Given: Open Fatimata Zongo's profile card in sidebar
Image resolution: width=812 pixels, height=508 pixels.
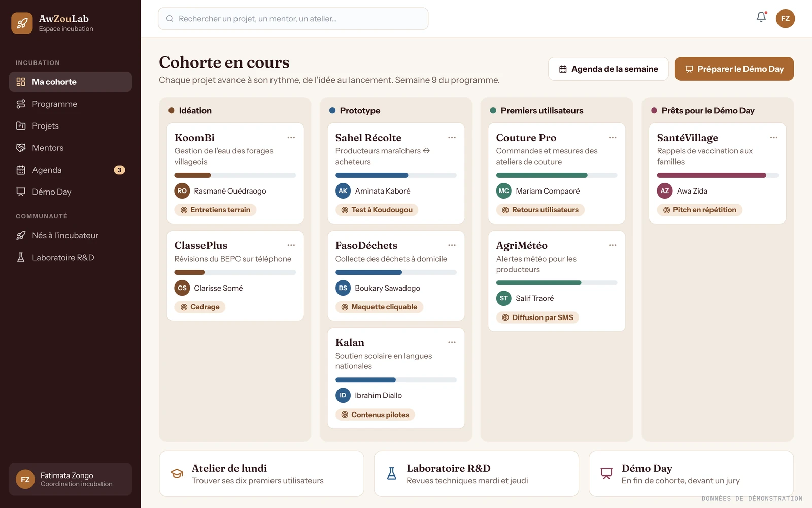Looking at the screenshot, I should 71,479.
